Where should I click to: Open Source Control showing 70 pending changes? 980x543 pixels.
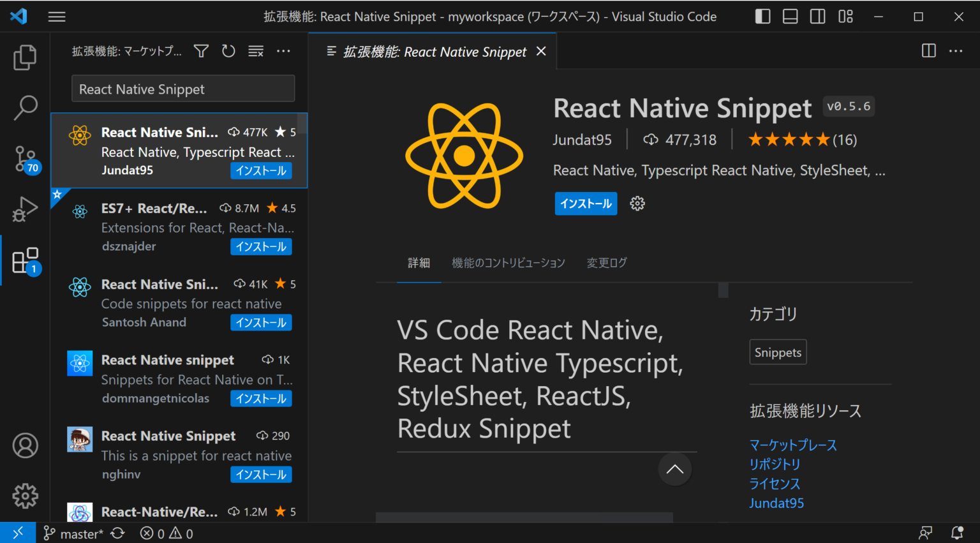pos(25,159)
